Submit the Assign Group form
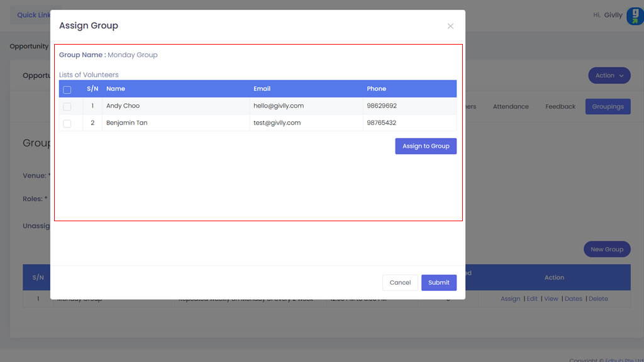 (438, 283)
